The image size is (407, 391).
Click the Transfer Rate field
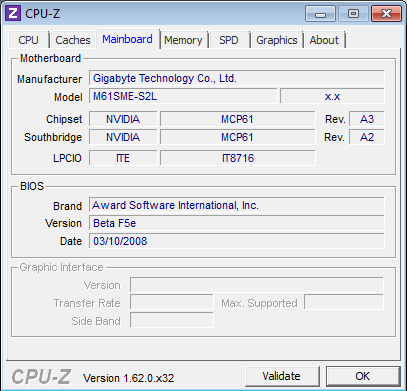pos(172,303)
